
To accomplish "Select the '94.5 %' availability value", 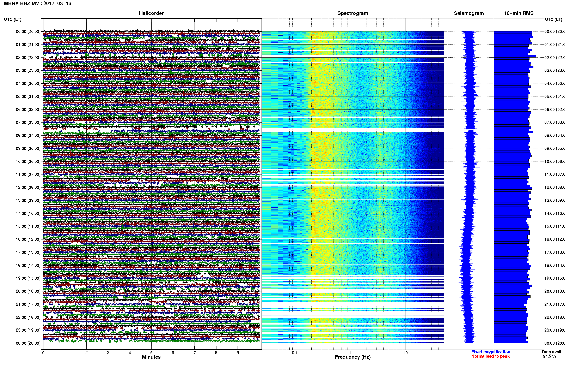I will (549, 356).
